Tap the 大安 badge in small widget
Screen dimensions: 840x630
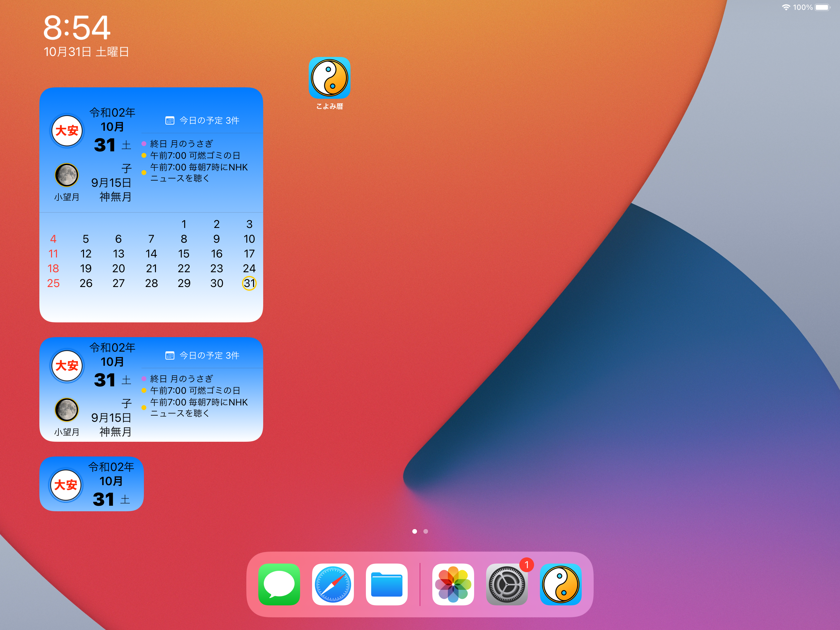point(66,485)
